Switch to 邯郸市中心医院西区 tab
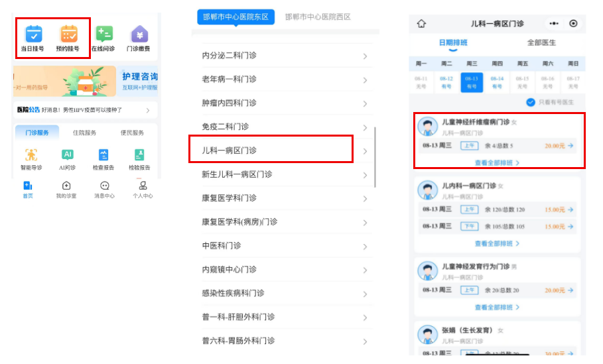 pyautogui.click(x=318, y=17)
